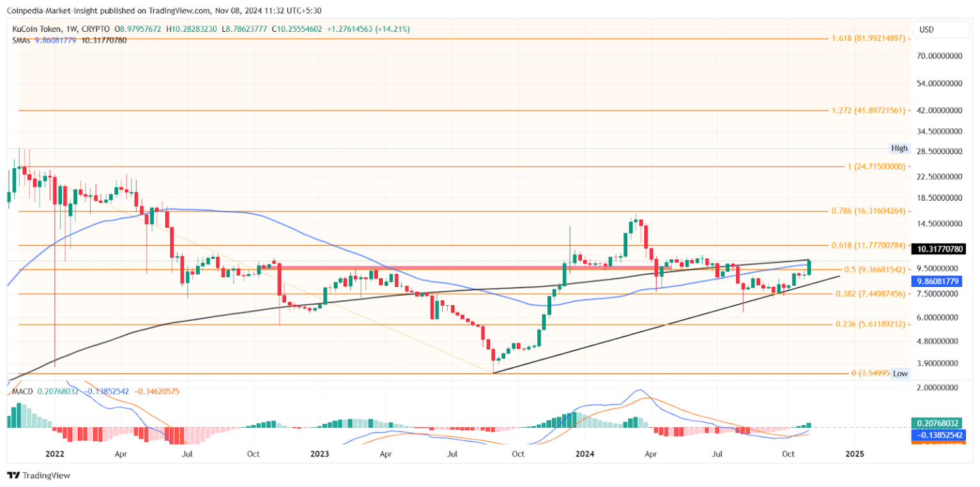980x487 pixels.
Task: Select the 1.272 (41.89721561) Fibonacci label
Action: [868, 110]
